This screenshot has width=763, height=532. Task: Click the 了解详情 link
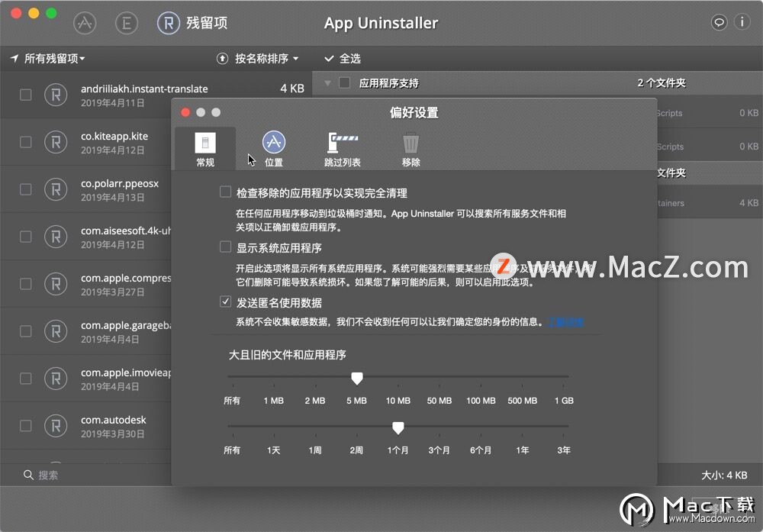coord(565,322)
